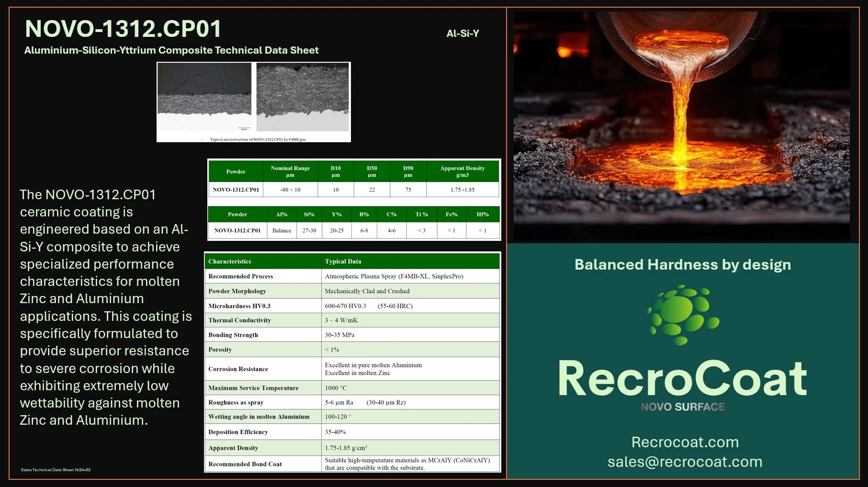Image resolution: width=868 pixels, height=487 pixels.
Task: Select the 'Recommended Bond Coat' row label
Action: tap(245, 464)
